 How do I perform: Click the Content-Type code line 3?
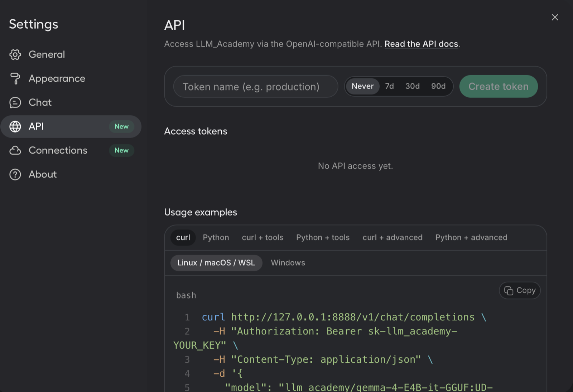click(x=323, y=359)
